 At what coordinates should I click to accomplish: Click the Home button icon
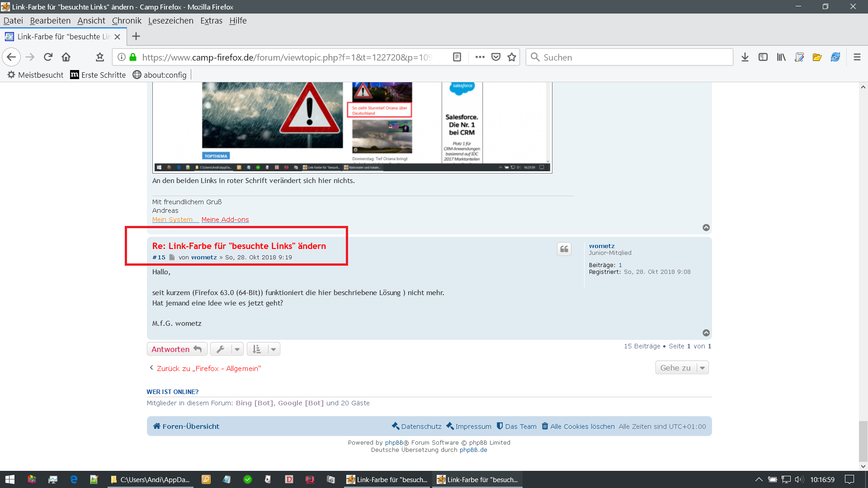click(x=66, y=57)
